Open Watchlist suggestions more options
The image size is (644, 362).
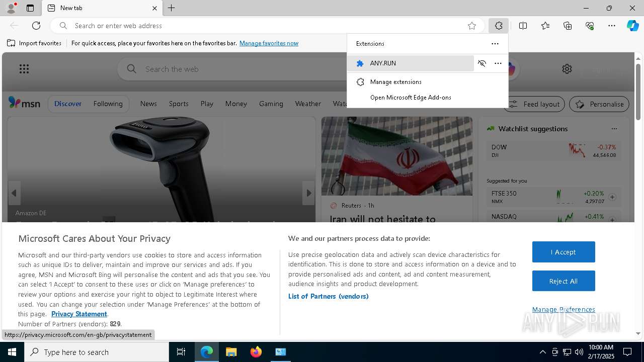pyautogui.click(x=614, y=129)
